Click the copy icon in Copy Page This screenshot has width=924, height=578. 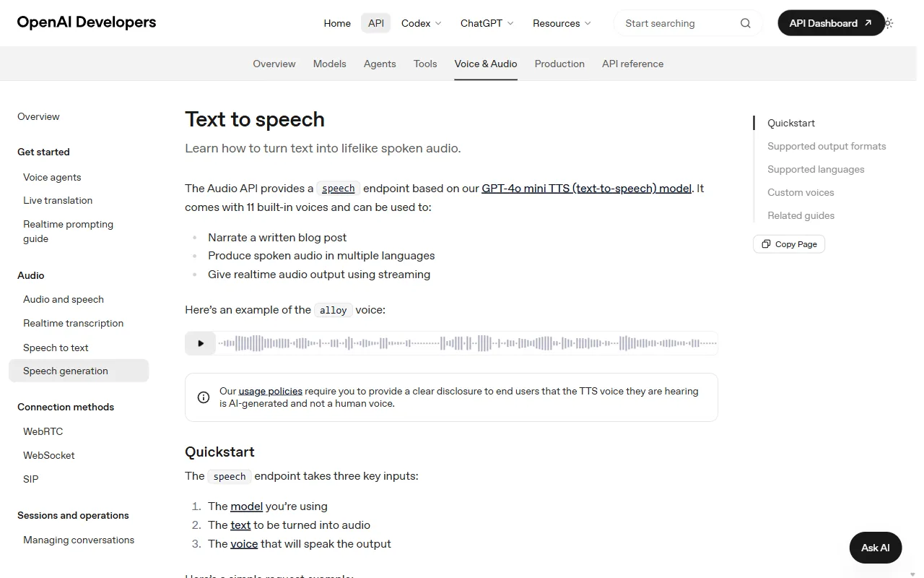coord(767,244)
